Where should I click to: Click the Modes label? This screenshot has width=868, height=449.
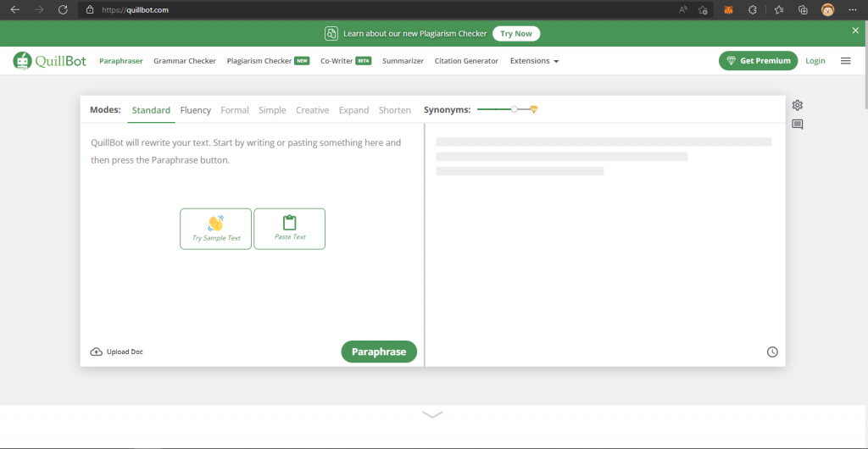[x=105, y=110]
